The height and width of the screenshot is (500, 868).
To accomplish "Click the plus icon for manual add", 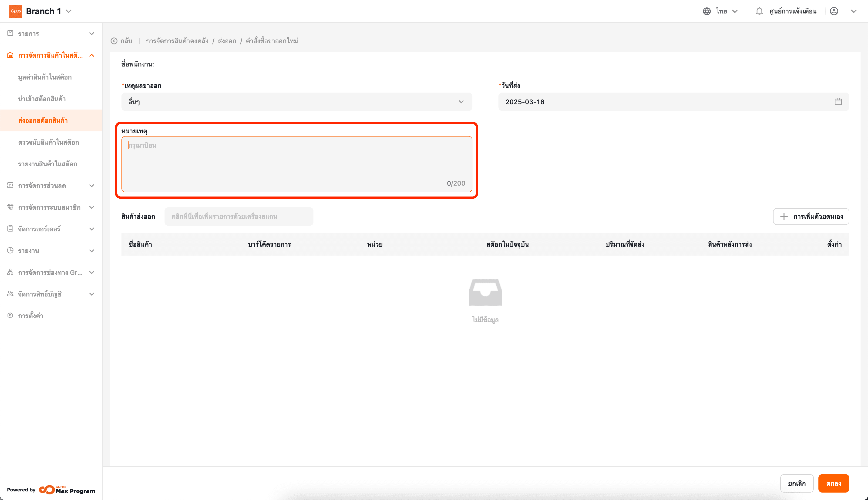I will tap(784, 217).
